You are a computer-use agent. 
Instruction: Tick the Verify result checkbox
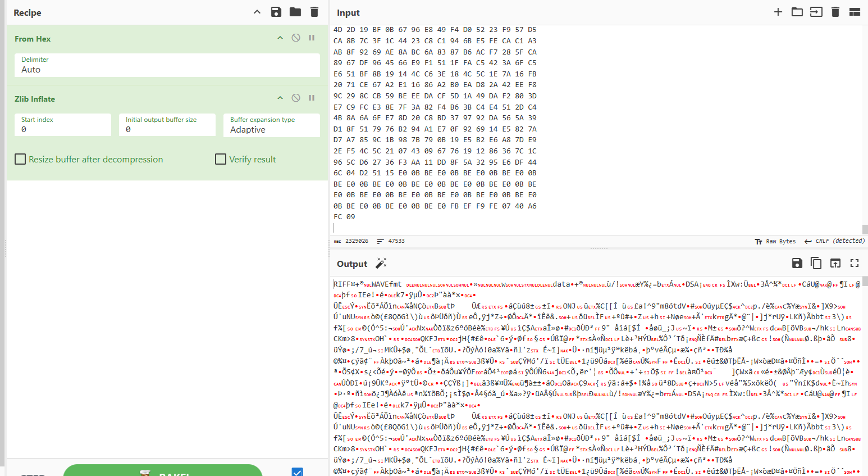[221, 160]
